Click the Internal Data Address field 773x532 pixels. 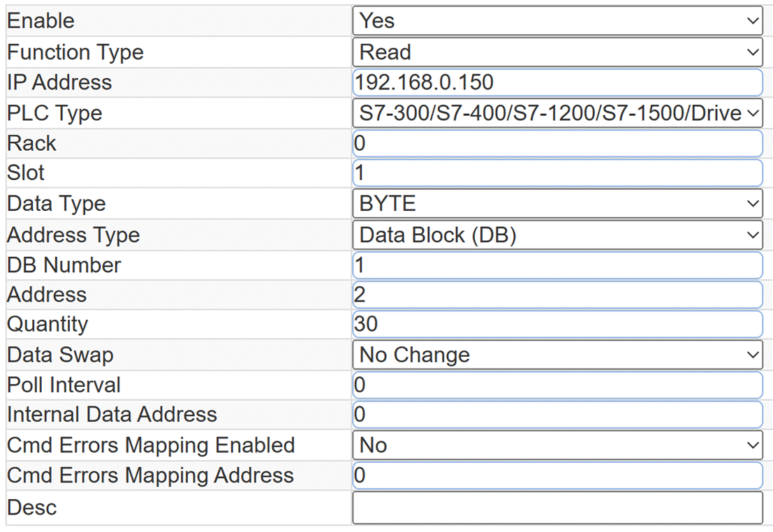(x=557, y=415)
